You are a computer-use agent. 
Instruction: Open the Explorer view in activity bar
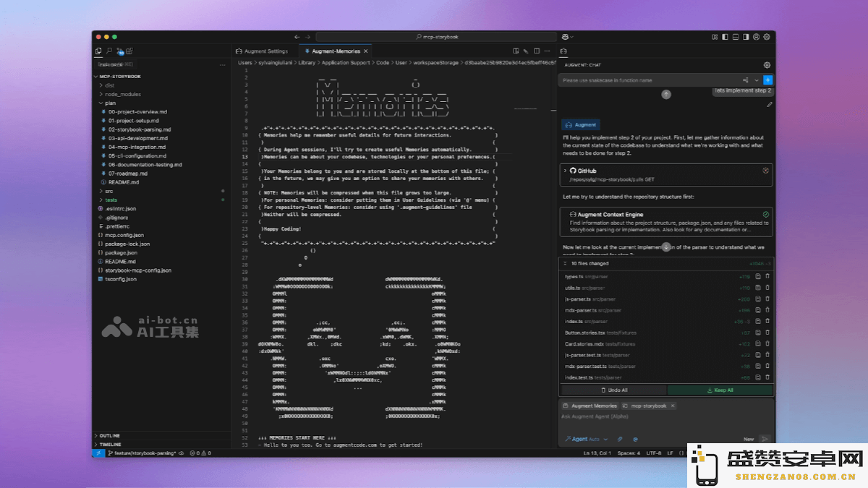click(x=98, y=51)
